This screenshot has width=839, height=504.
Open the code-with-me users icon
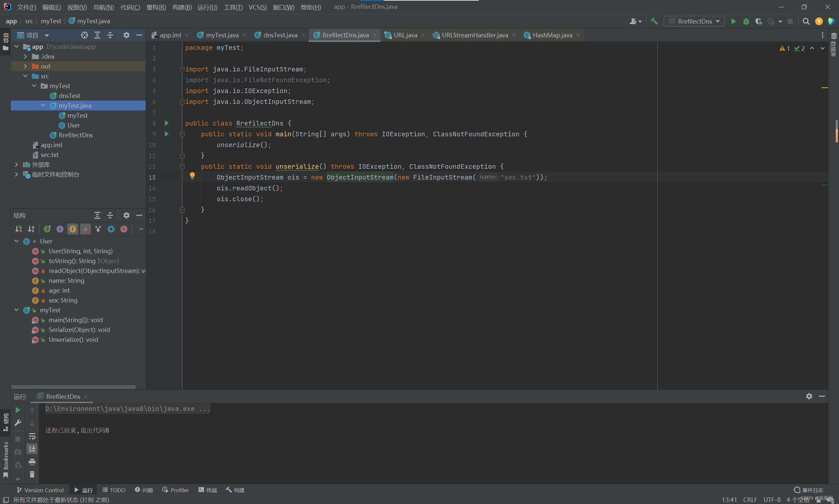(635, 21)
